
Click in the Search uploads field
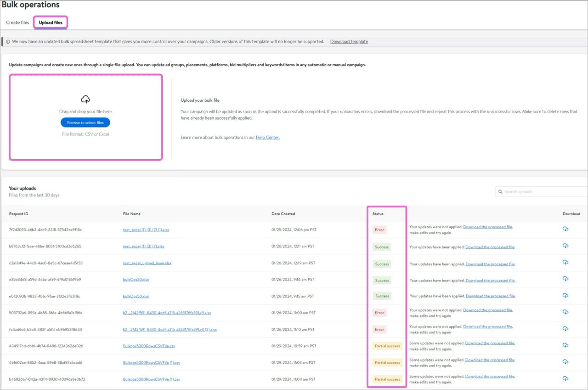542,192
